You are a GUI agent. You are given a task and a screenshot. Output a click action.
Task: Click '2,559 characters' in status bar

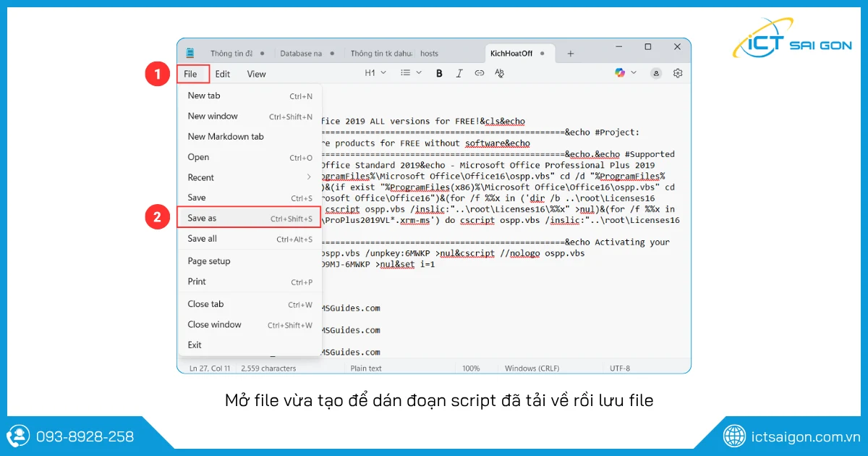pyautogui.click(x=268, y=368)
